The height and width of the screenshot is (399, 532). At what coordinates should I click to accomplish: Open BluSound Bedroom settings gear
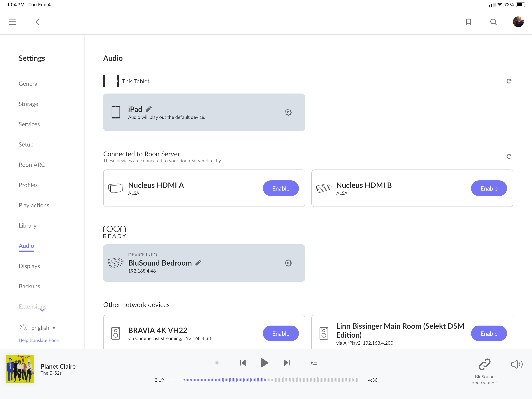(x=288, y=263)
